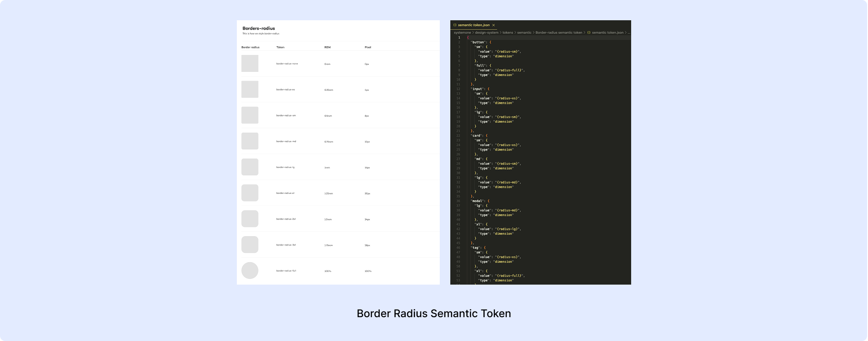Click the JSON braces icon in the editor tab
This screenshot has height=341, width=868.
pos(455,25)
